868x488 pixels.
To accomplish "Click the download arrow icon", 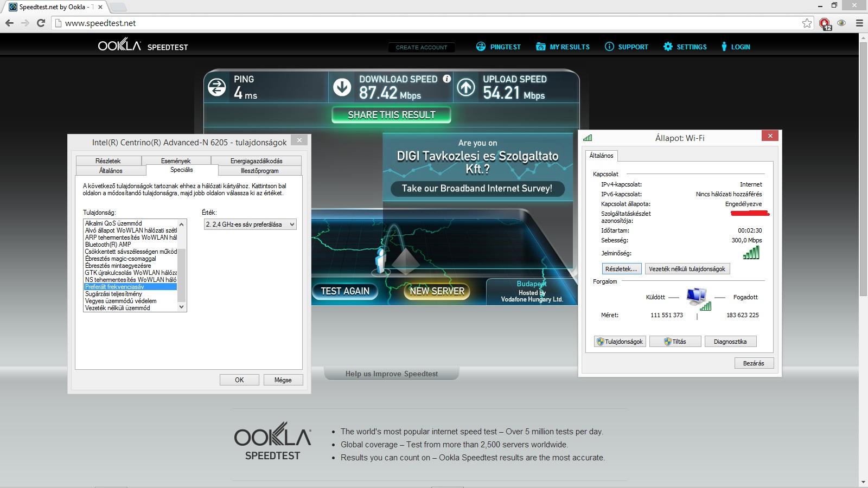I will click(342, 87).
